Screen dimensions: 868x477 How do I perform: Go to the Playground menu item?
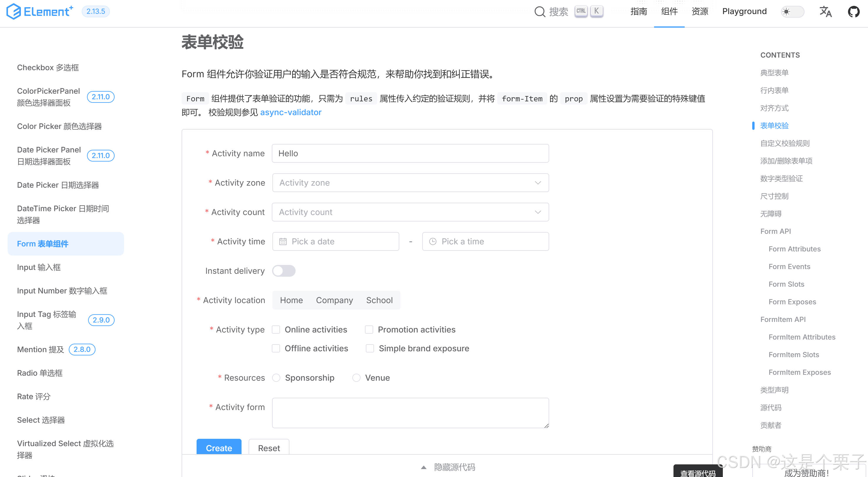(x=744, y=11)
